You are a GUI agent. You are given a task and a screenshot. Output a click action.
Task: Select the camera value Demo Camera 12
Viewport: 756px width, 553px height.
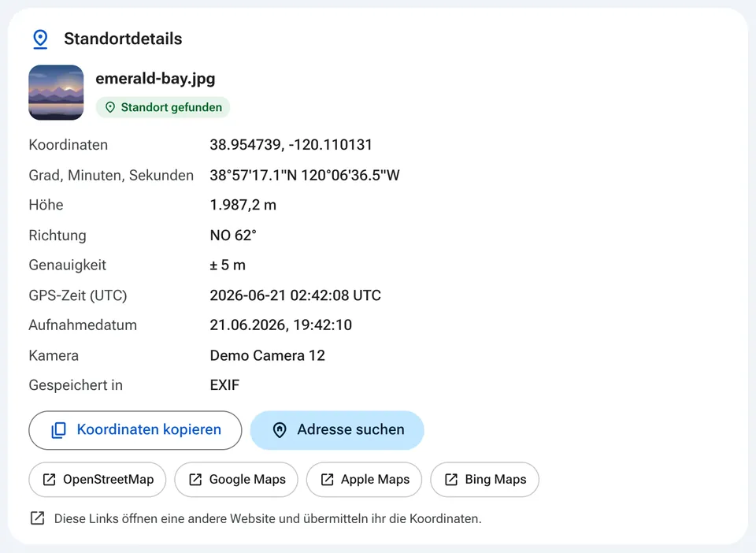(267, 355)
